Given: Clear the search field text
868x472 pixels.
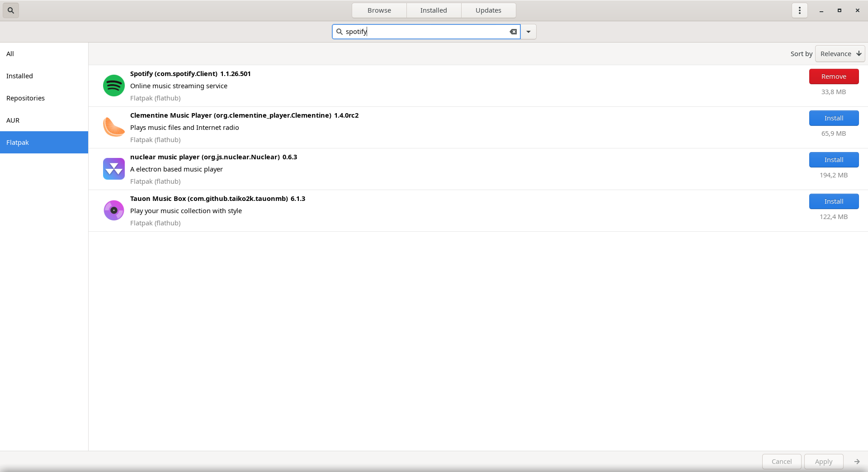Looking at the screenshot, I should 513,32.
